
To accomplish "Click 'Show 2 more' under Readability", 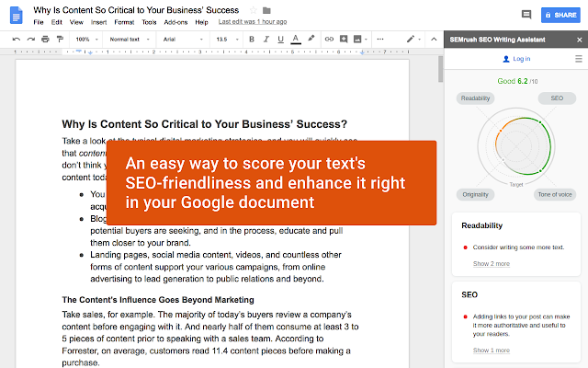I will click(x=492, y=264).
